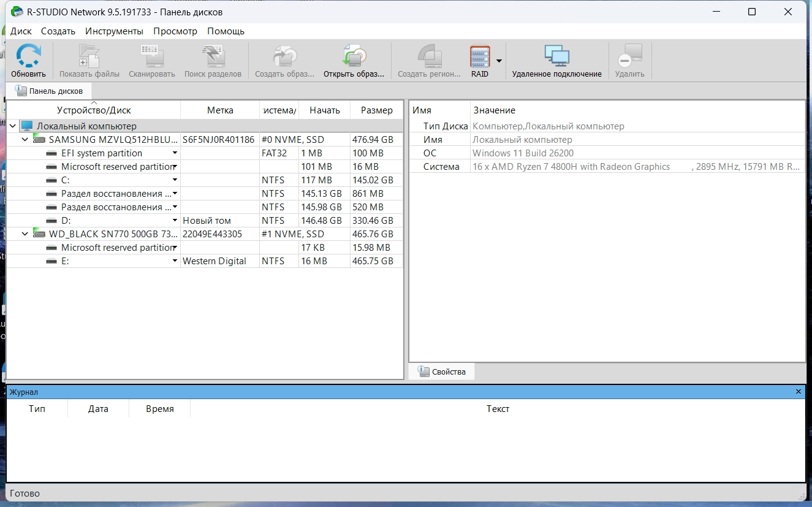The height and width of the screenshot is (507, 812).
Task: Open the Инструменты menu
Action: click(114, 31)
